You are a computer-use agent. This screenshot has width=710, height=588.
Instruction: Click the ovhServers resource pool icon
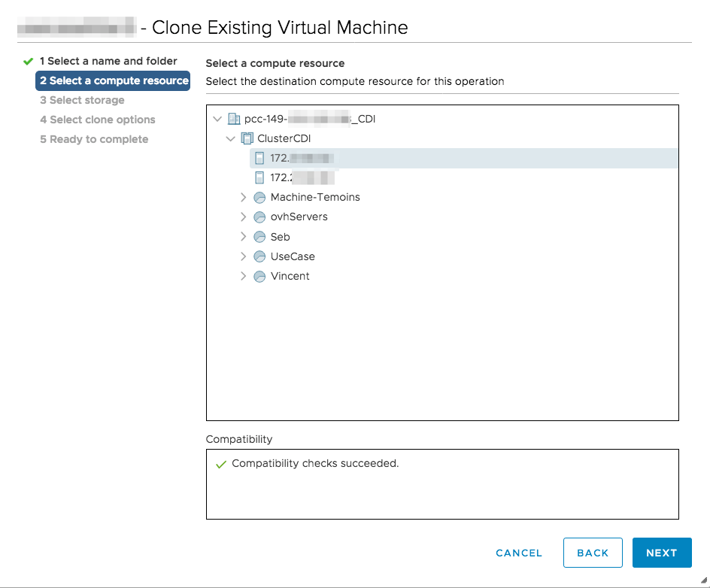259,217
